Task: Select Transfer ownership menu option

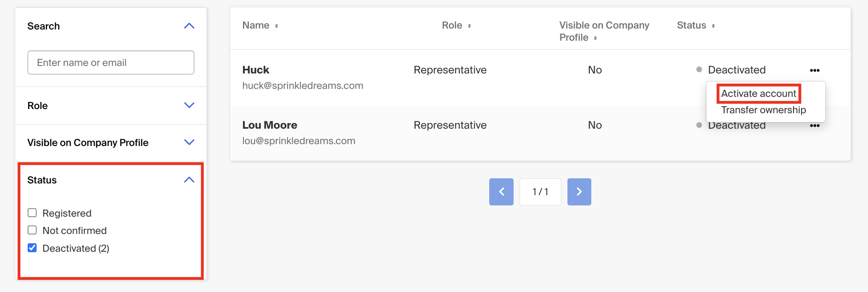Action: [763, 110]
